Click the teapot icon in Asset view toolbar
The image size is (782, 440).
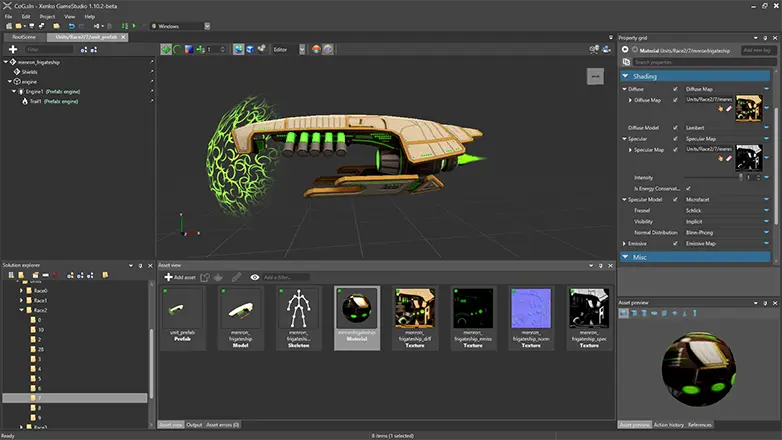tap(218, 277)
